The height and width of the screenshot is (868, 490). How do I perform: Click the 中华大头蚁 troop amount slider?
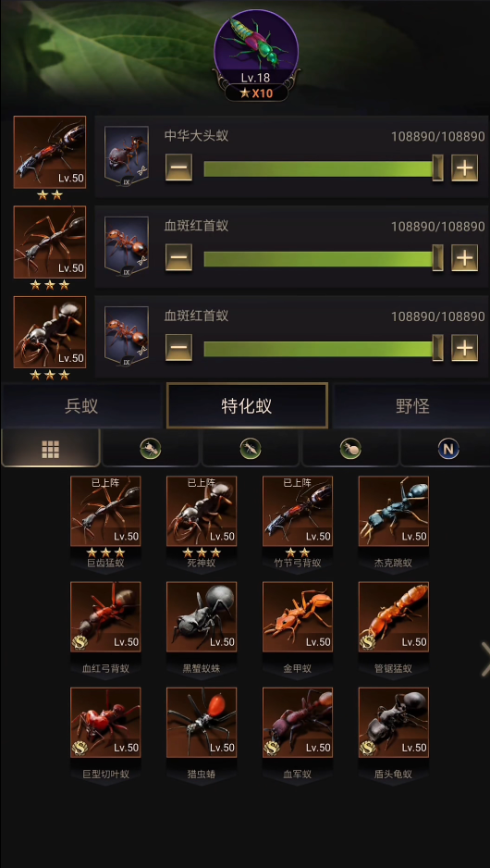(x=323, y=168)
